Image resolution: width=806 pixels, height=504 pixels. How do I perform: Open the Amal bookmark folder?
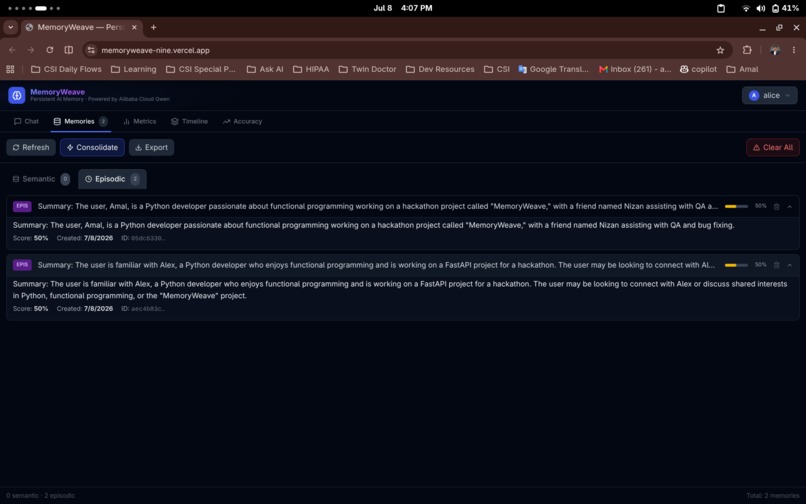click(742, 69)
